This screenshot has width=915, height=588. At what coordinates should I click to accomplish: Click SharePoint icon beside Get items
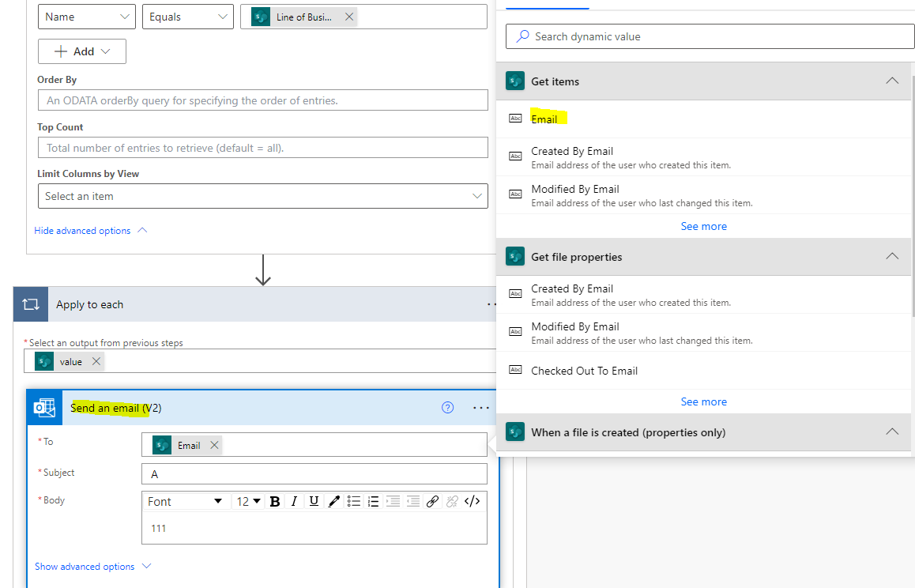pyautogui.click(x=515, y=81)
